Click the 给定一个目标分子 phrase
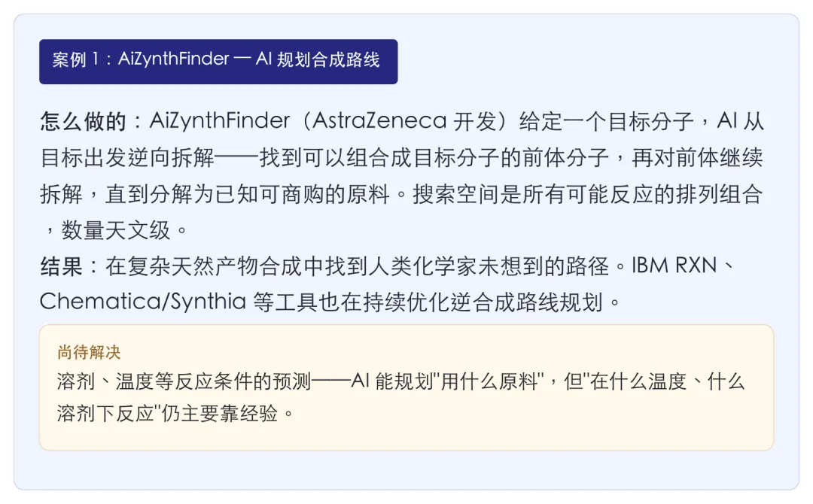This screenshot has width=813, height=504. tap(607, 121)
